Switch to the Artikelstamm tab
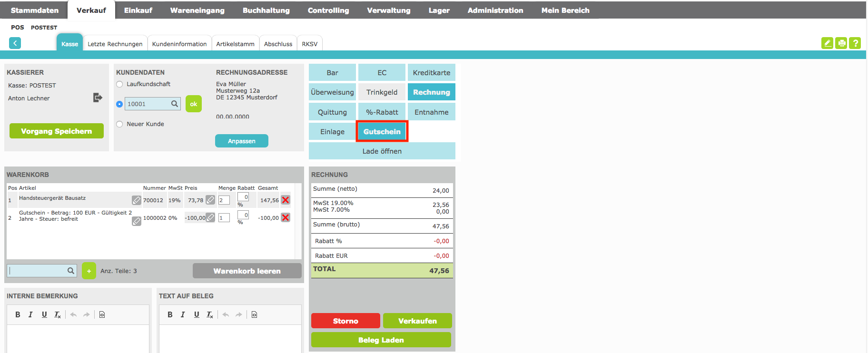The width and height of the screenshot is (868, 353). [x=235, y=44]
